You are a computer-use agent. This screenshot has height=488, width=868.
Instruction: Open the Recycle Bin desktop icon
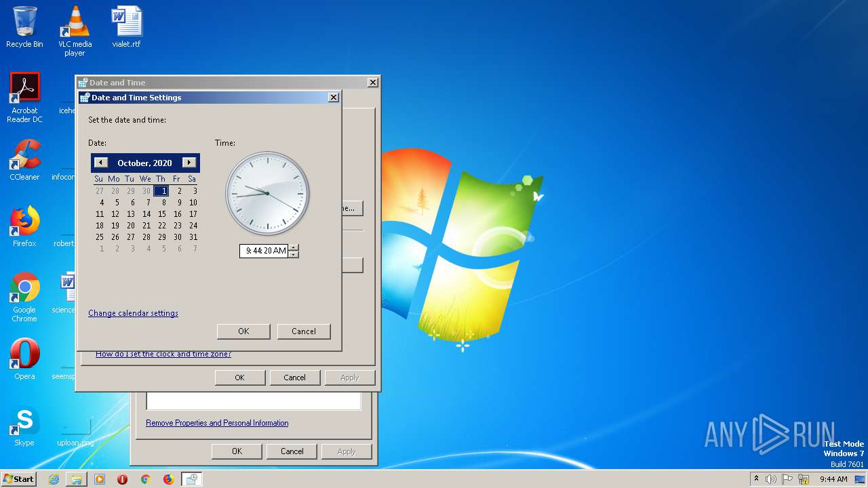(24, 27)
